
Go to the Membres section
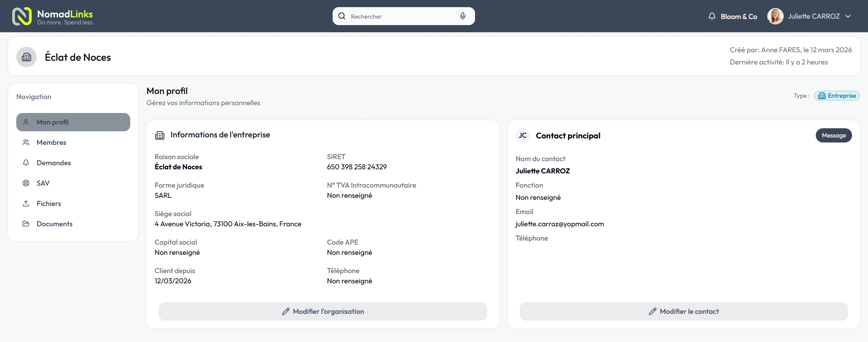click(73, 142)
